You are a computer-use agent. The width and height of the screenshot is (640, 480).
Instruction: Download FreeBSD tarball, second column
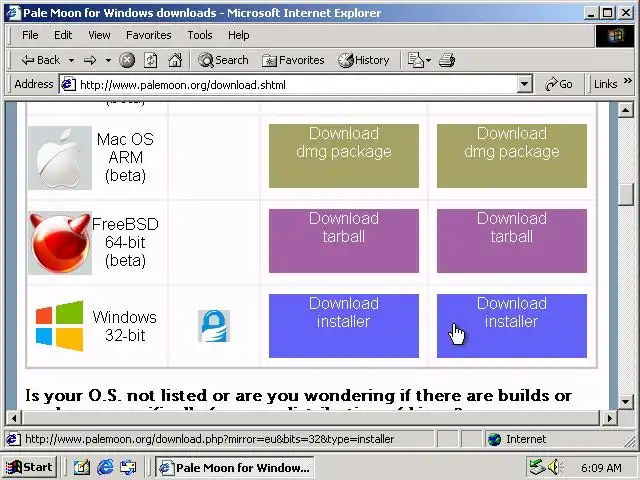pos(512,241)
